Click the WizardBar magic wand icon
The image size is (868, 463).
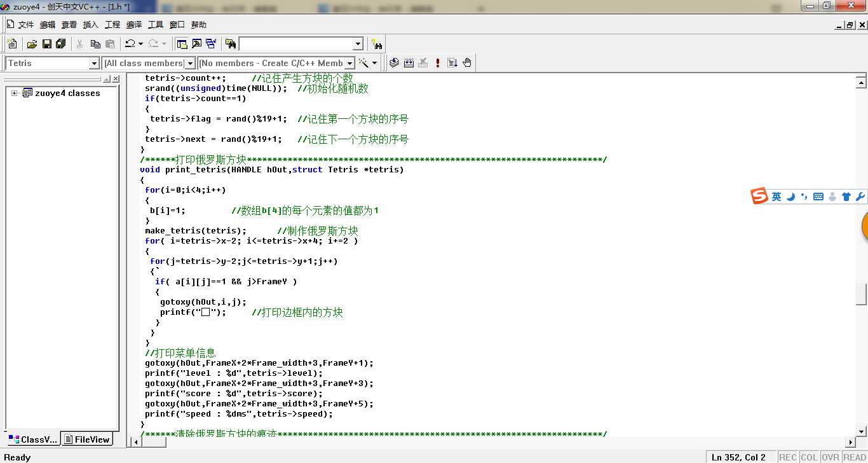point(364,63)
